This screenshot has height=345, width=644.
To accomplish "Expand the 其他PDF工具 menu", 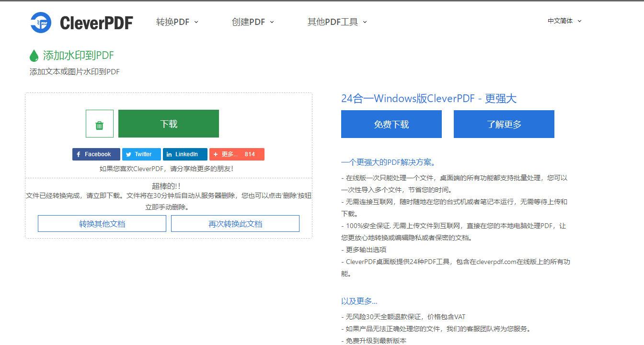I will (337, 22).
